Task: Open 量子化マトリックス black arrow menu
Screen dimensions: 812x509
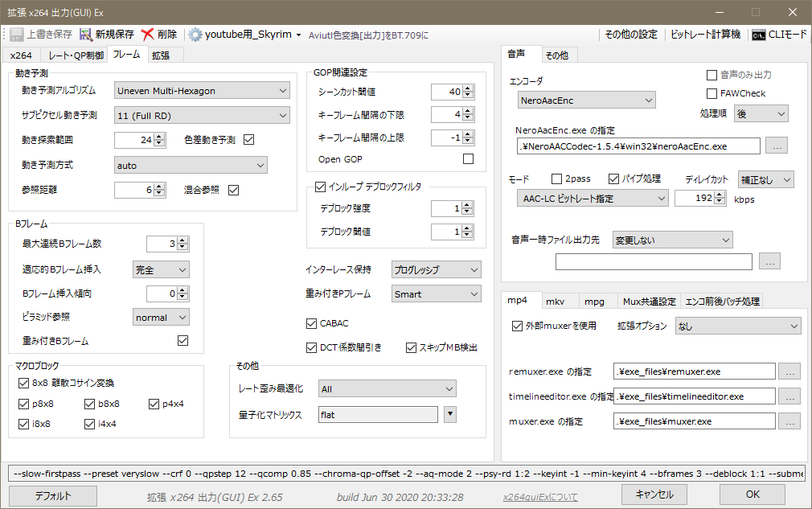Action: pos(450,414)
